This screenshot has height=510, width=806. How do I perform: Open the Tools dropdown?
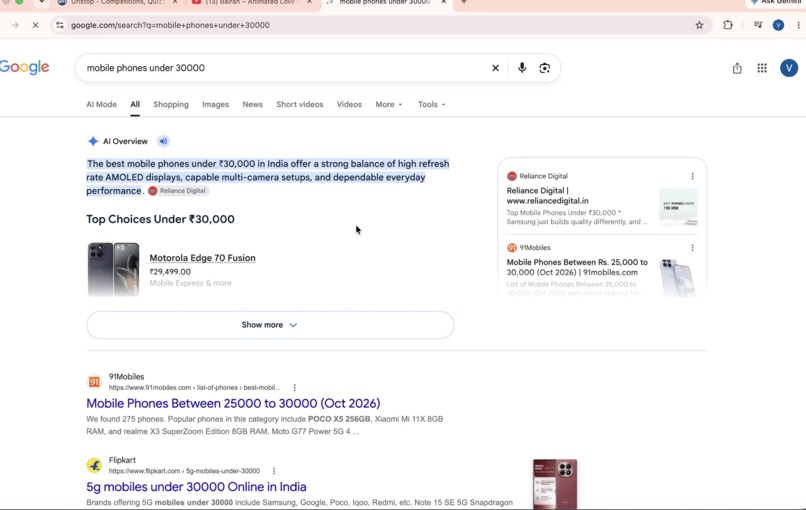431,104
